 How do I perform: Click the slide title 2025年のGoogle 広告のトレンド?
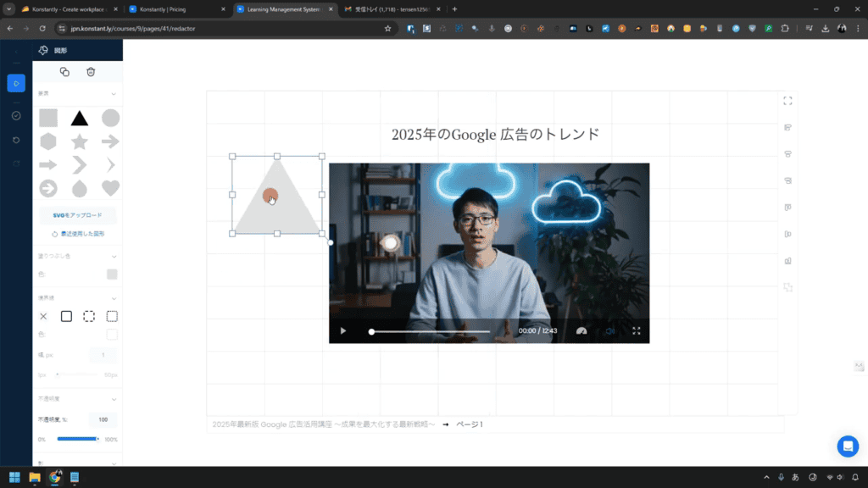(495, 135)
